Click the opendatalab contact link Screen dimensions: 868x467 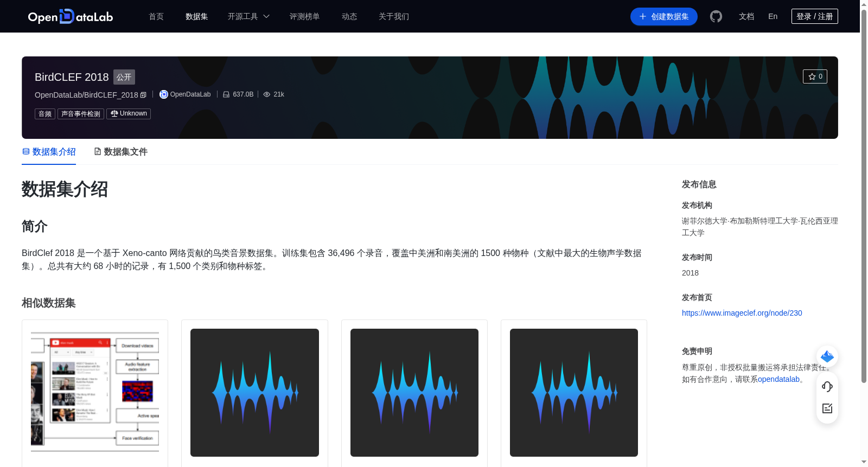click(x=778, y=379)
